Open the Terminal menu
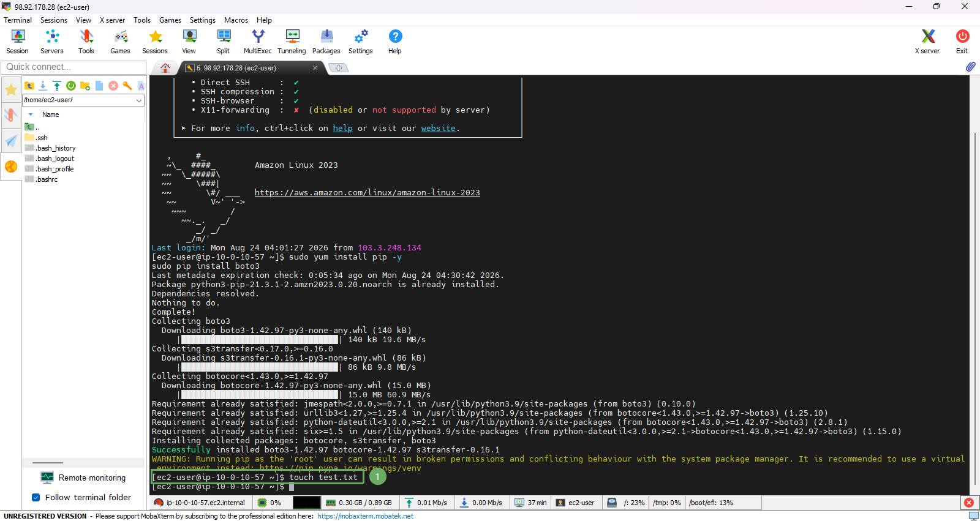This screenshot has height=521, width=980. click(x=18, y=20)
